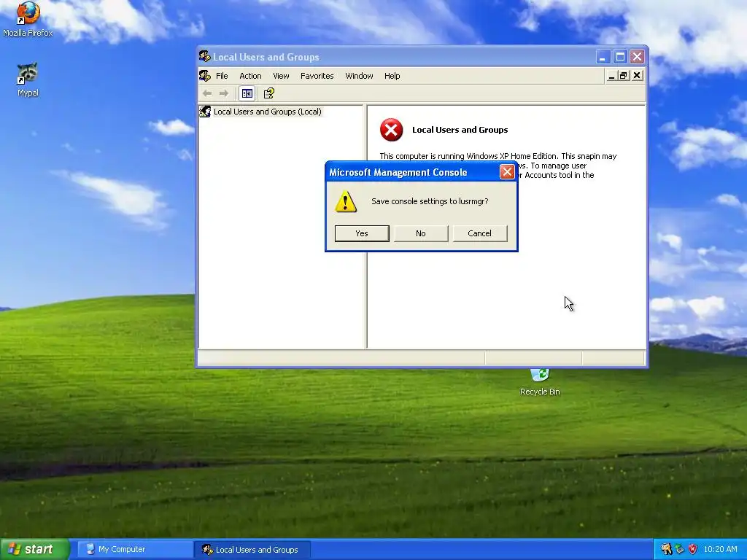
Task: Open the View menu
Action: coord(281,76)
